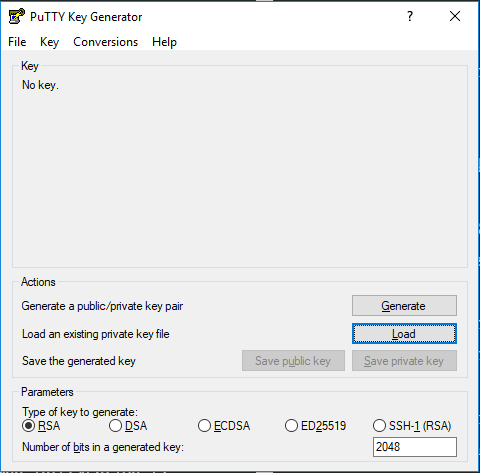
Task: Click the "Number of bits in a generated key" label
Action: pos(103,447)
